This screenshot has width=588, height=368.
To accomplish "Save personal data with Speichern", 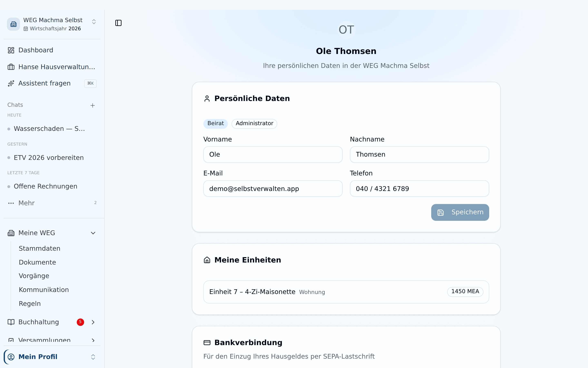I will pyautogui.click(x=460, y=212).
